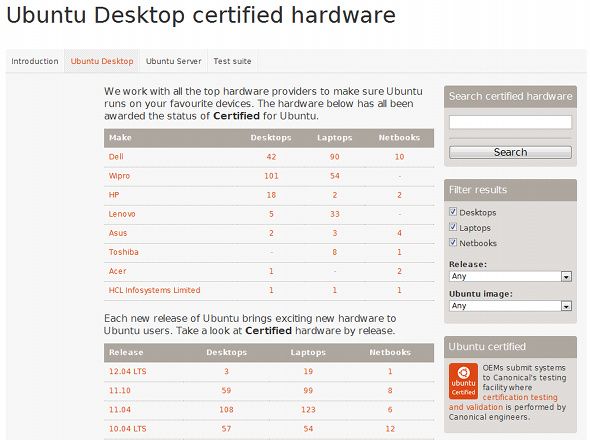Viewport: 590px width, 440px height.
Task: Click 12.04 LTS laptops count 19
Action: tap(308, 371)
